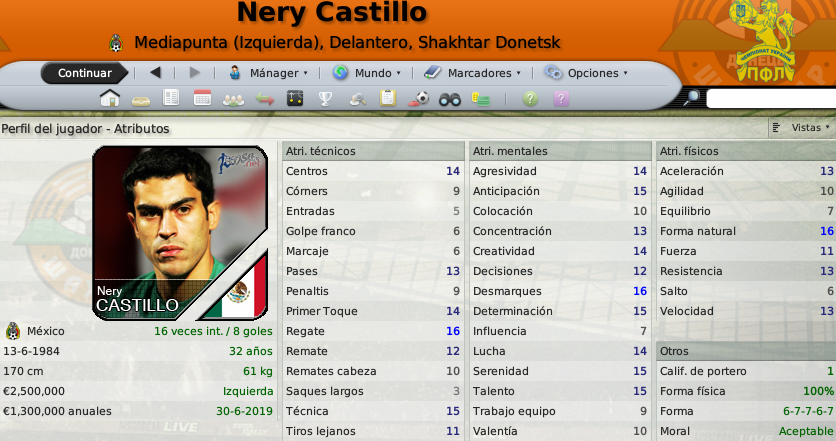This screenshot has height=441, width=836.
Task: Click the green help question mark
Action: click(530, 99)
